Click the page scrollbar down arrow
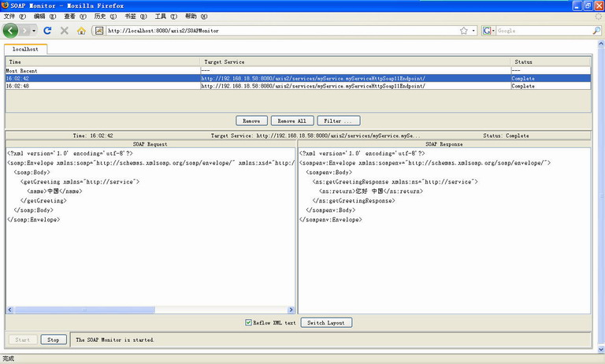The height and width of the screenshot is (364, 605). 601,349
